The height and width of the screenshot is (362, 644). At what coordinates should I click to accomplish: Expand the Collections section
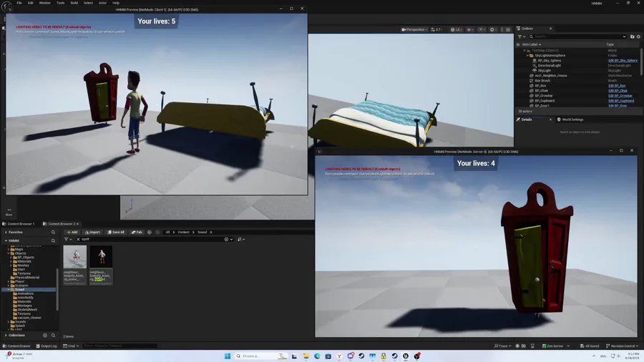[x=6, y=336]
